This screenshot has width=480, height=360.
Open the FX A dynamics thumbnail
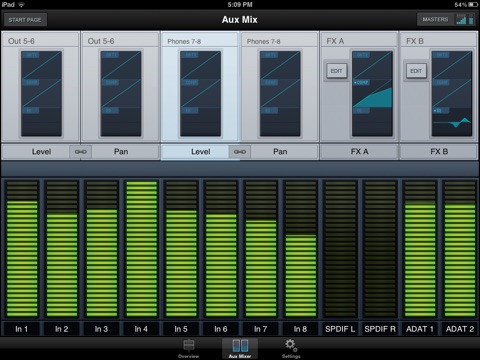[x=372, y=94]
